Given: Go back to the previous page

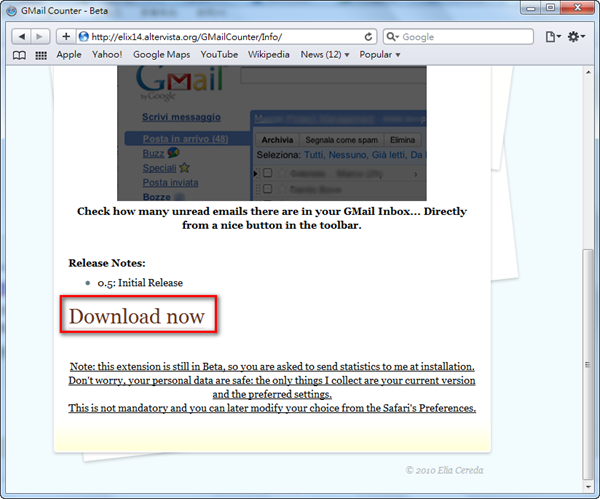Looking at the screenshot, I should pyautogui.click(x=21, y=37).
